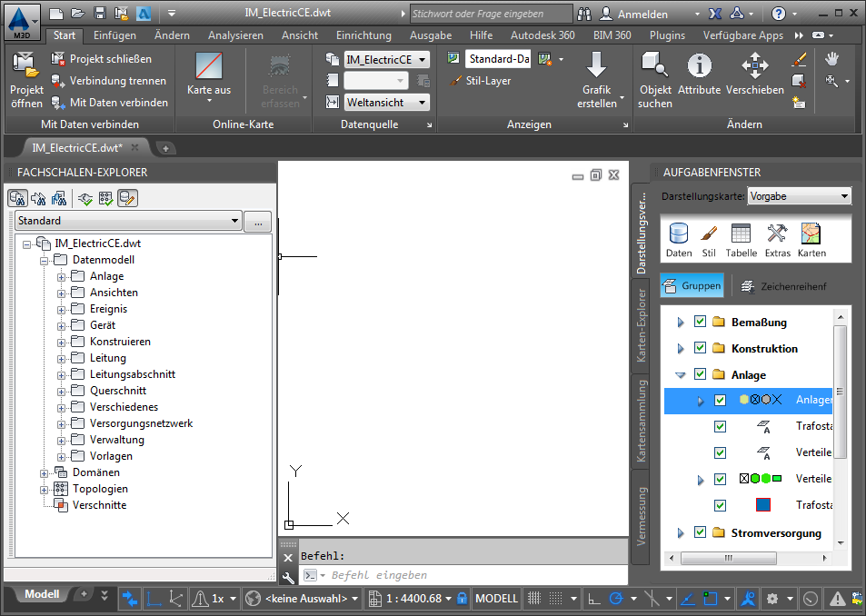Click the wrench icon beside command line
This screenshot has height=616, width=866.
tap(288, 577)
